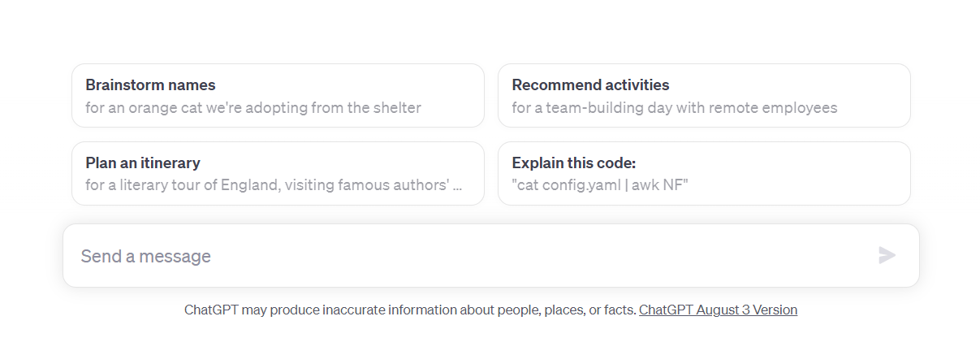Click the team-building day remote employees text
This screenshot has height=338, width=980.
click(674, 108)
